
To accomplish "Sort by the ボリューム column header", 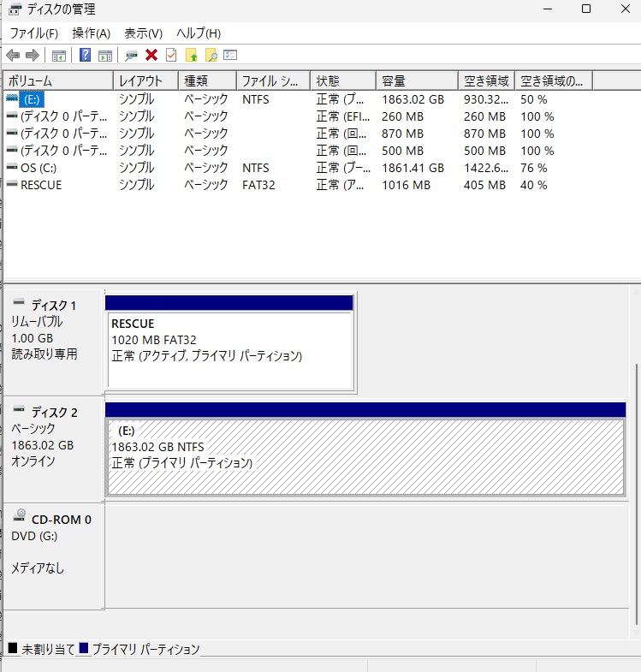I will [58, 80].
